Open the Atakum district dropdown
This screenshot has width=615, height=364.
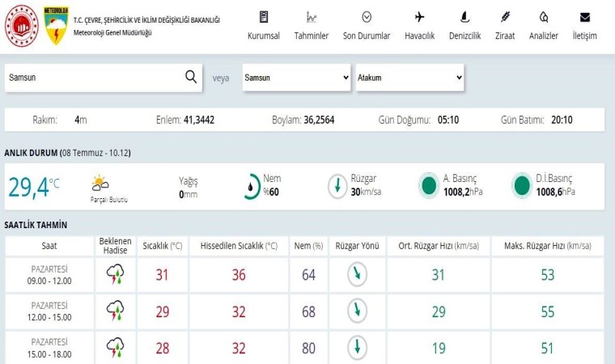pyautogui.click(x=409, y=78)
